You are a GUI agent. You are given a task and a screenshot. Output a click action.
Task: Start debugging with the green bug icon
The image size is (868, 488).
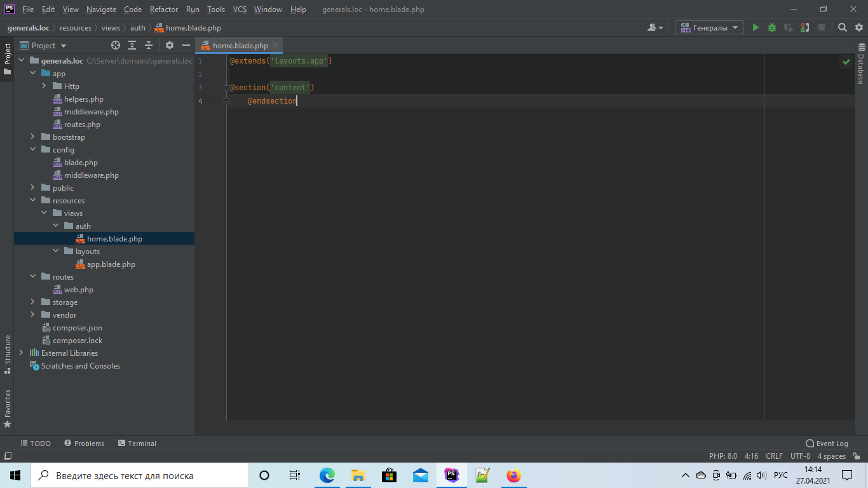pos(772,27)
